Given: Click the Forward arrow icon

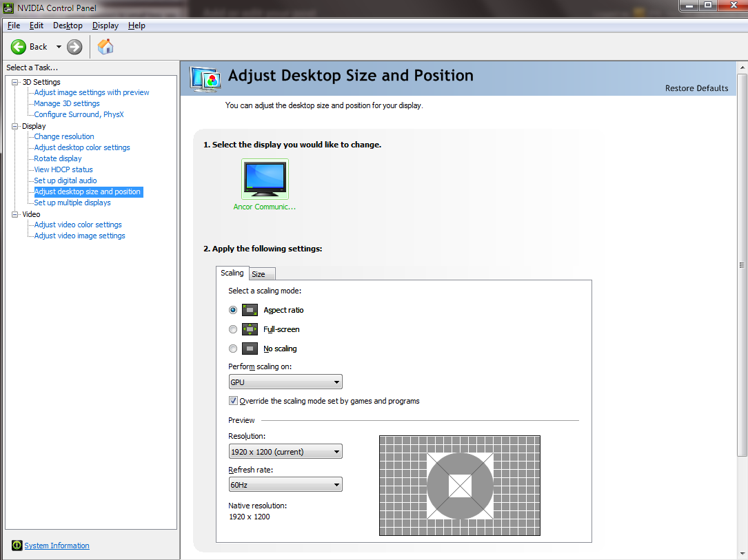Looking at the screenshot, I should coord(74,47).
